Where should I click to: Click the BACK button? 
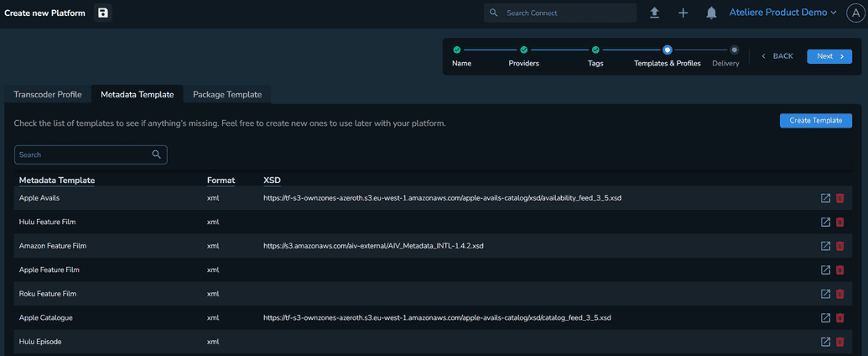click(777, 56)
